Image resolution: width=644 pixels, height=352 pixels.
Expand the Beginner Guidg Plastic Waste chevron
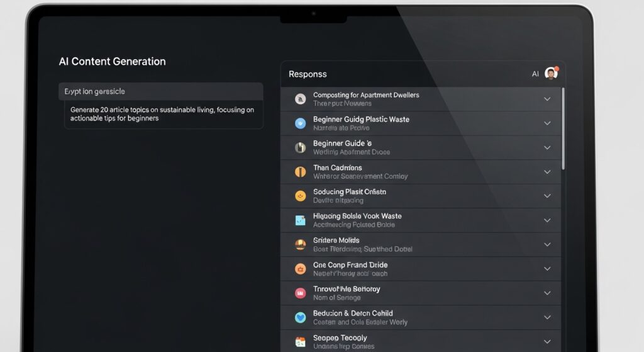pos(547,123)
